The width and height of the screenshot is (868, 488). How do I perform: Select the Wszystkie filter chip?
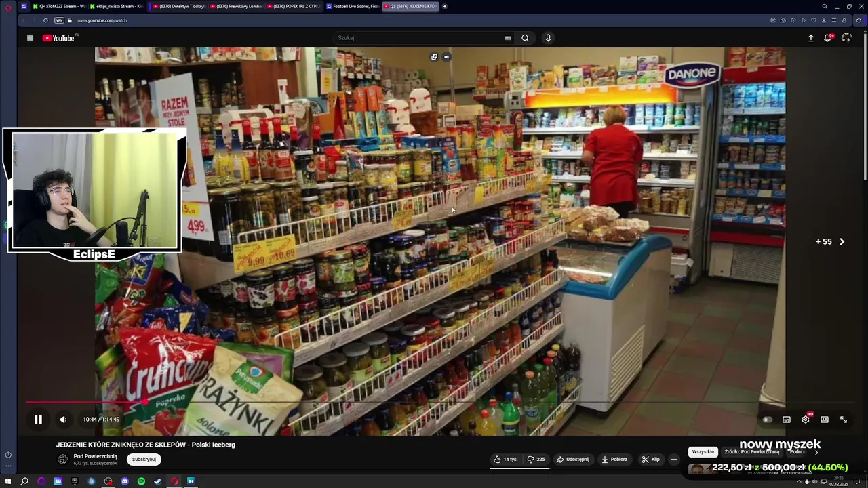click(703, 451)
